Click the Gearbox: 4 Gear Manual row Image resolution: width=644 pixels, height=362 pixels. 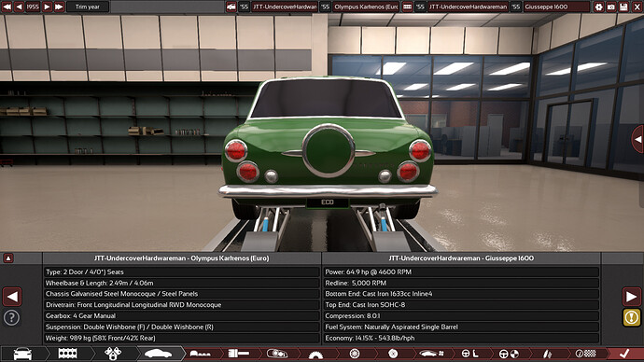[x=182, y=316]
